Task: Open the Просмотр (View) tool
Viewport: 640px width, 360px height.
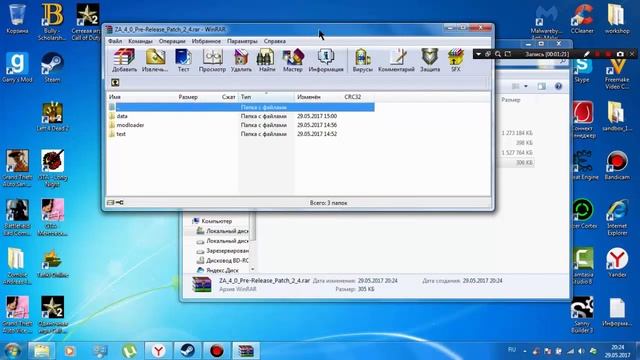Action: (x=212, y=60)
